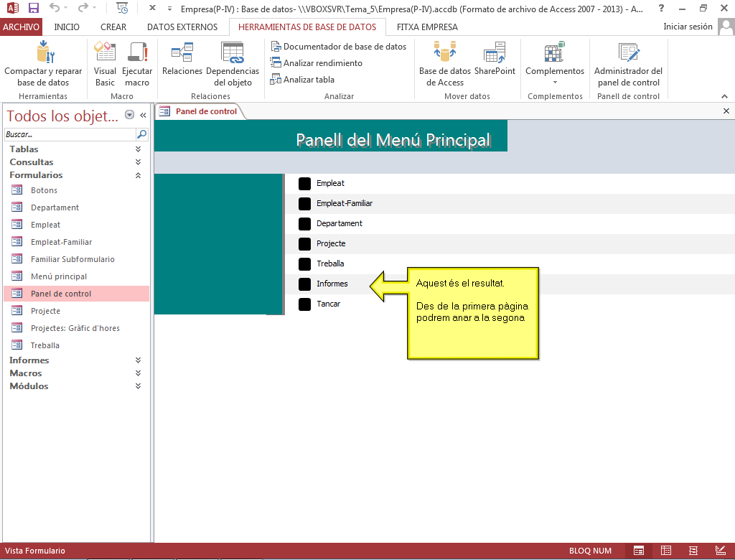This screenshot has width=735, height=560.
Task: Click the Tancar switchboard button
Action: click(x=304, y=304)
